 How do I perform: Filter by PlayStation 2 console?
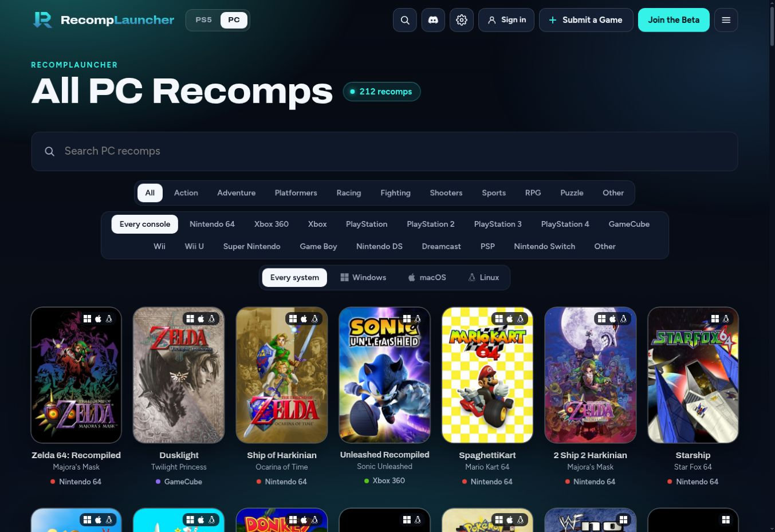(431, 224)
